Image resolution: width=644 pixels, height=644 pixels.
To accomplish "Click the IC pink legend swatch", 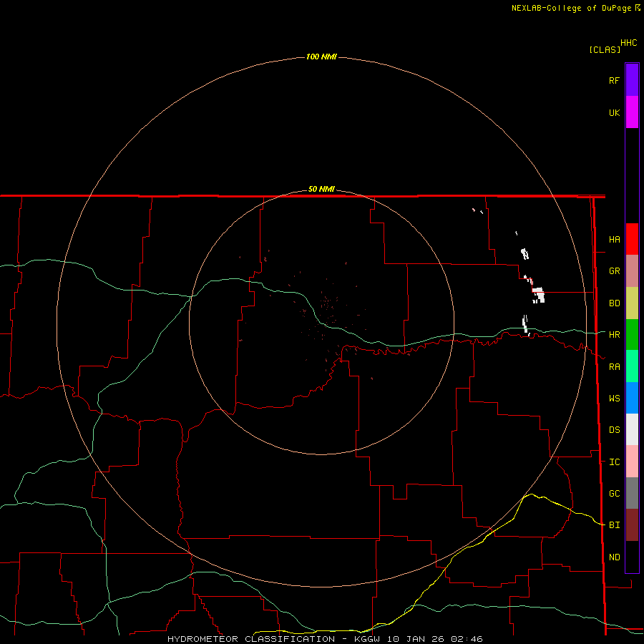I will (632, 462).
